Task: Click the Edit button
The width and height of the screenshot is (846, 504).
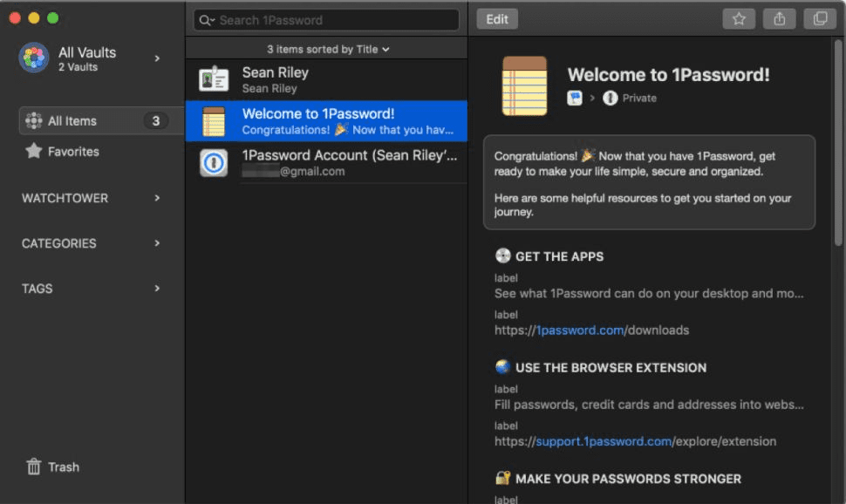Action: pyautogui.click(x=497, y=19)
